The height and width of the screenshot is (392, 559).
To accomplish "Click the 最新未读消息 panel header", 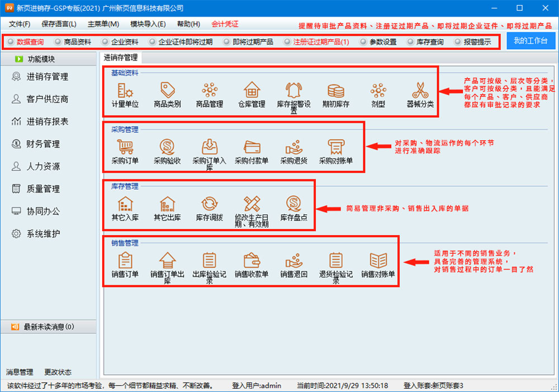I will click(x=49, y=327).
